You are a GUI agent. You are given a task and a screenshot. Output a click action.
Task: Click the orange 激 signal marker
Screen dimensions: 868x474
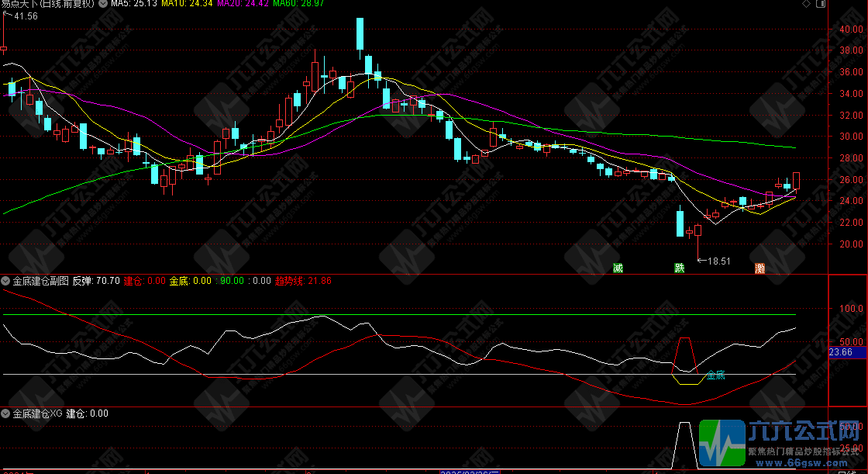point(760,268)
